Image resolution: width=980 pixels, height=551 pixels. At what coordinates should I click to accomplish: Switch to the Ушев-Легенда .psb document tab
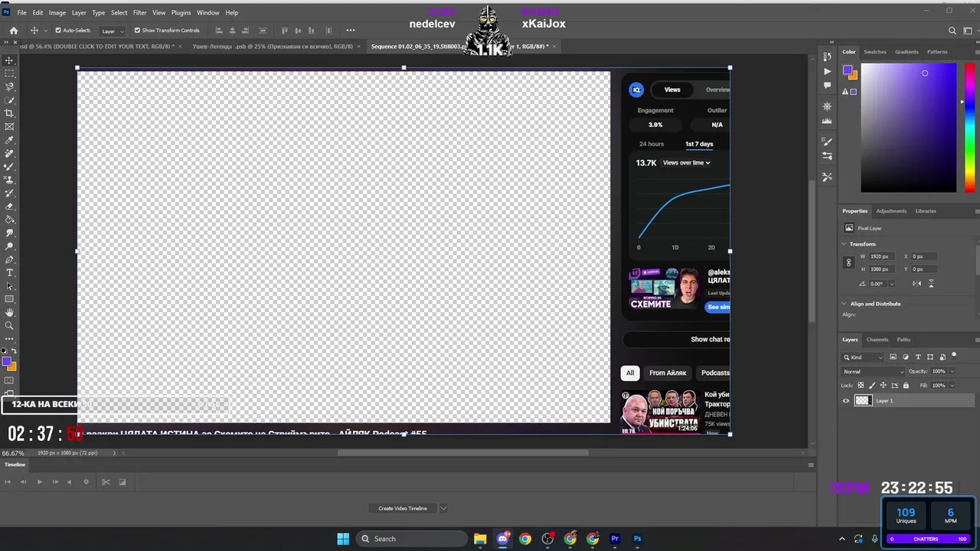click(273, 46)
